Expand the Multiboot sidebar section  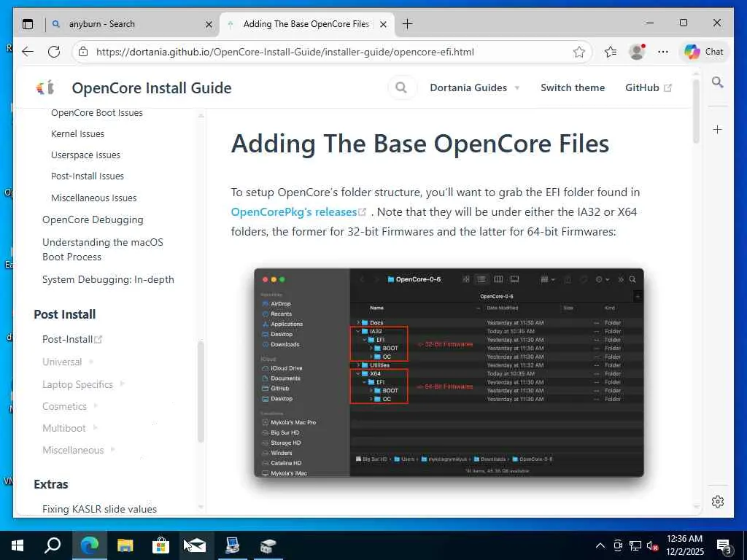[70, 428]
